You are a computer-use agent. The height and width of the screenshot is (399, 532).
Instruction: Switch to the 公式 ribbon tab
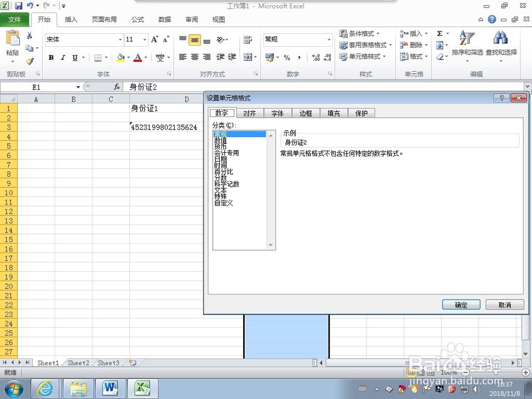point(137,20)
